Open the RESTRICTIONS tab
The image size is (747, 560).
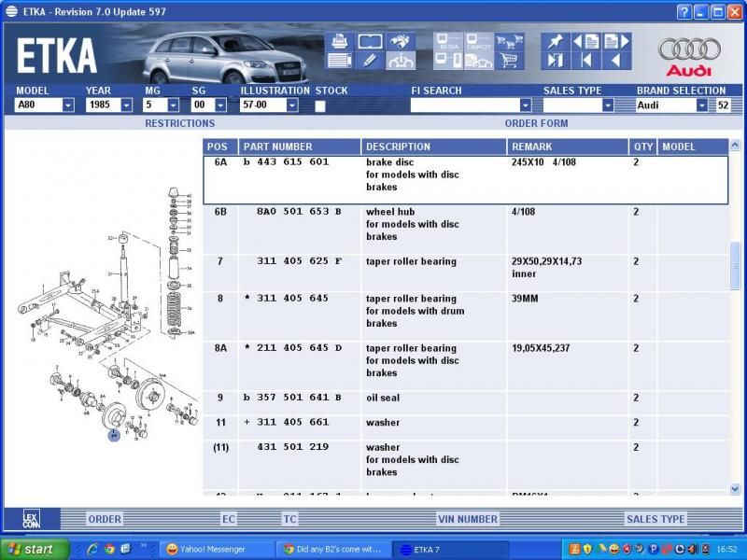[x=179, y=123]
